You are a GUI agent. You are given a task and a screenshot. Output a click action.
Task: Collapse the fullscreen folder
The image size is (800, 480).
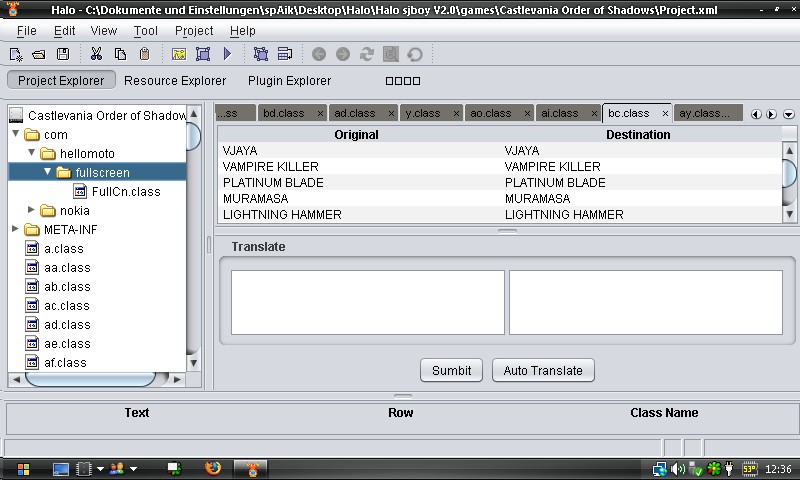[47, 171]
